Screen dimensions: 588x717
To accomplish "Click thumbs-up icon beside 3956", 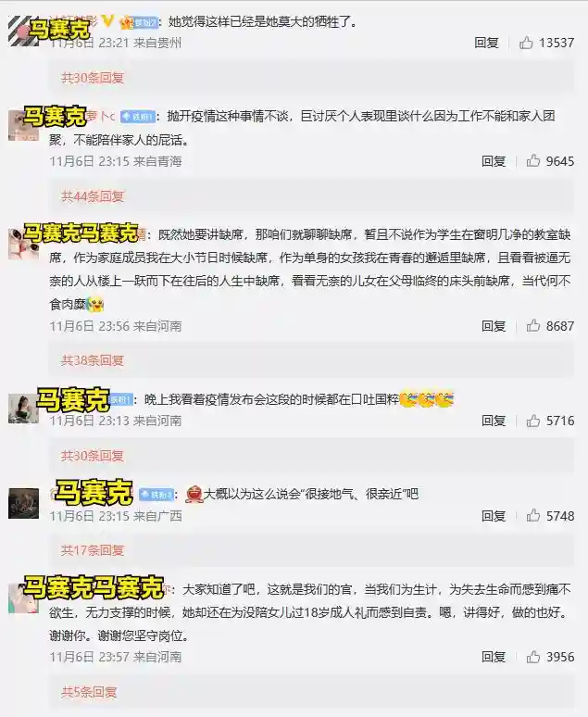I will pos(533,657).
